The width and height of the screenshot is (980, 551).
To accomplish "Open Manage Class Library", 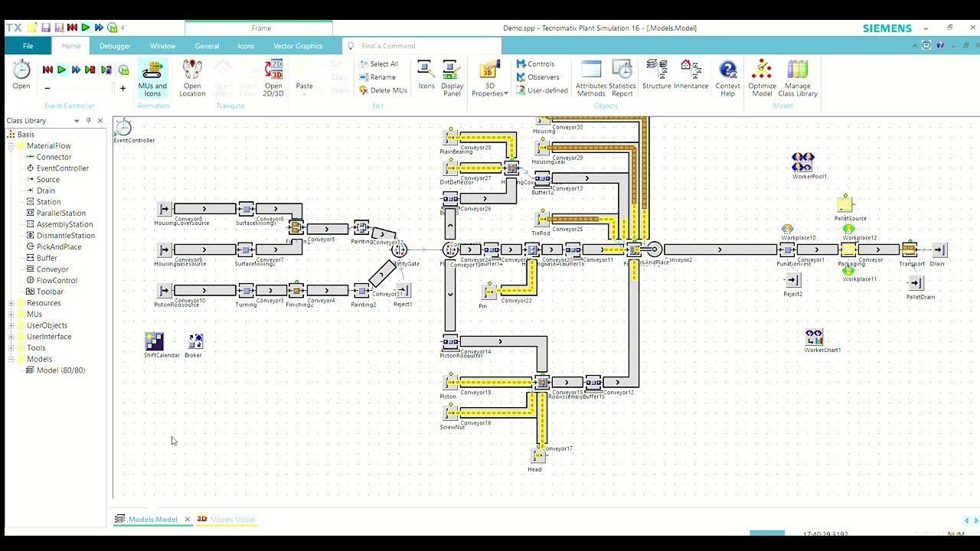I will click(x=798, y=79).
